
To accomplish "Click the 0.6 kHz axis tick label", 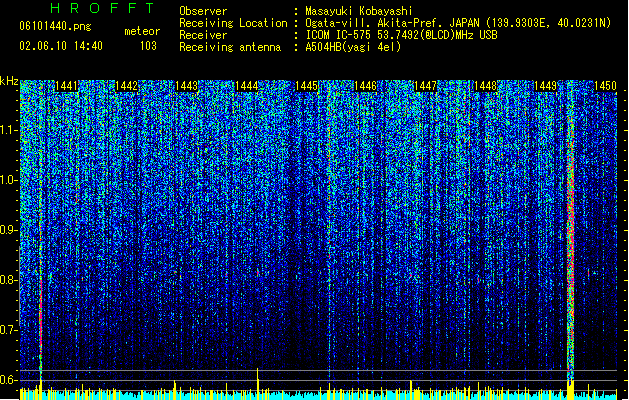I will pos(8,380).
